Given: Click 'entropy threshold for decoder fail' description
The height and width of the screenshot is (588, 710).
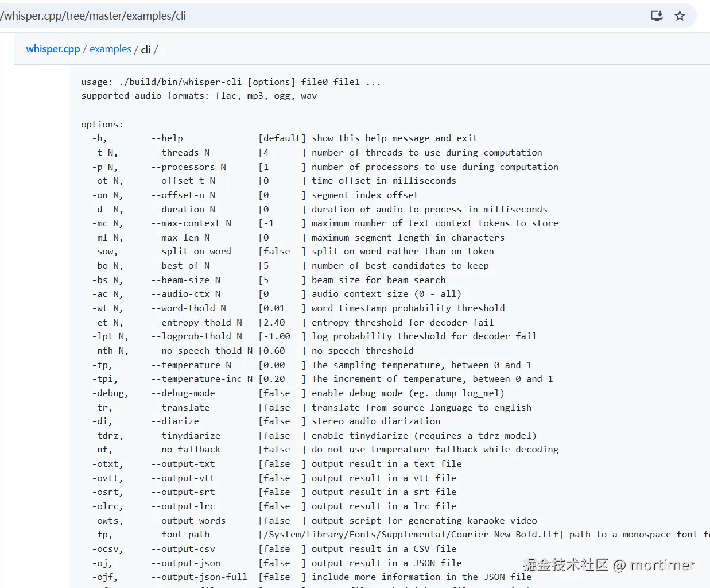Looking at the screenshot, I should point(403,322).
